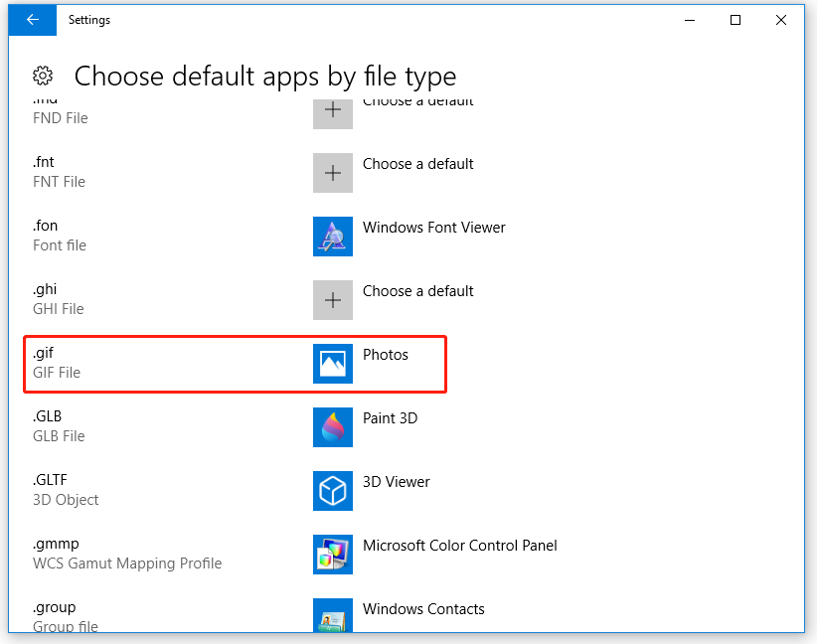Click the 'Font file' description
Viewport: 817px width, 644px height.
(60, 245)
